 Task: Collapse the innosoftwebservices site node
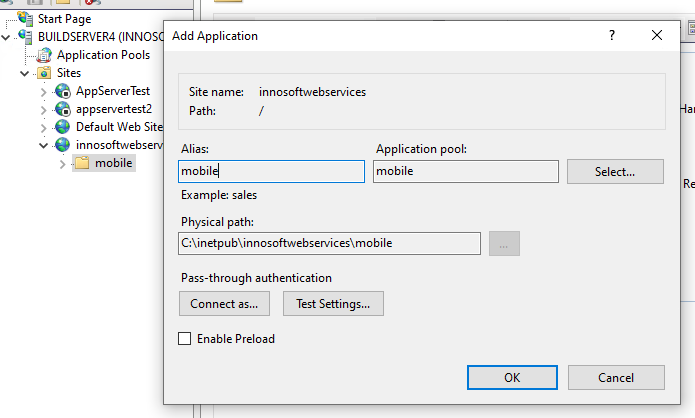coord(44,145)
